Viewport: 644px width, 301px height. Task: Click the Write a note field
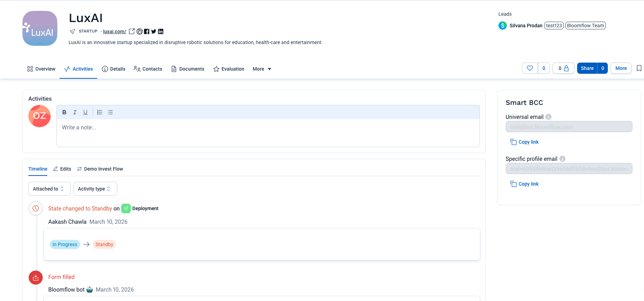click(x=268, y=133)
